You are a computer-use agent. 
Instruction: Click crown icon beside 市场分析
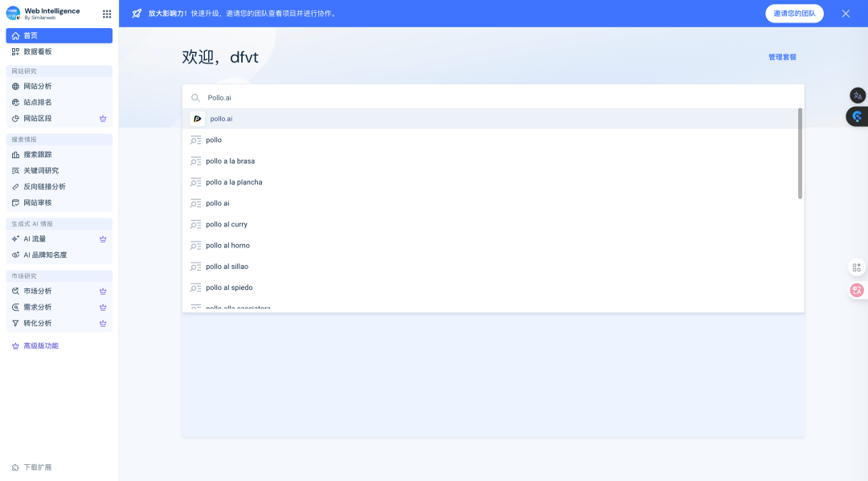tap(103, 291)
